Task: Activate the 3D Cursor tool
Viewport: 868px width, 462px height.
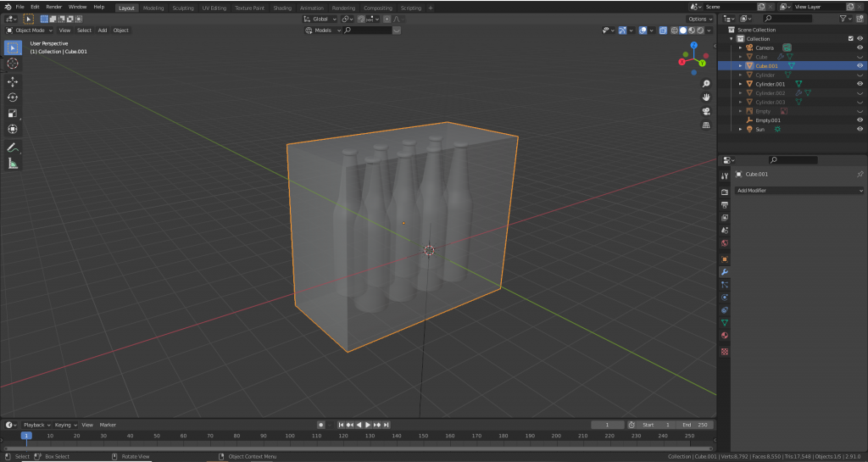Action: (13, 64)
